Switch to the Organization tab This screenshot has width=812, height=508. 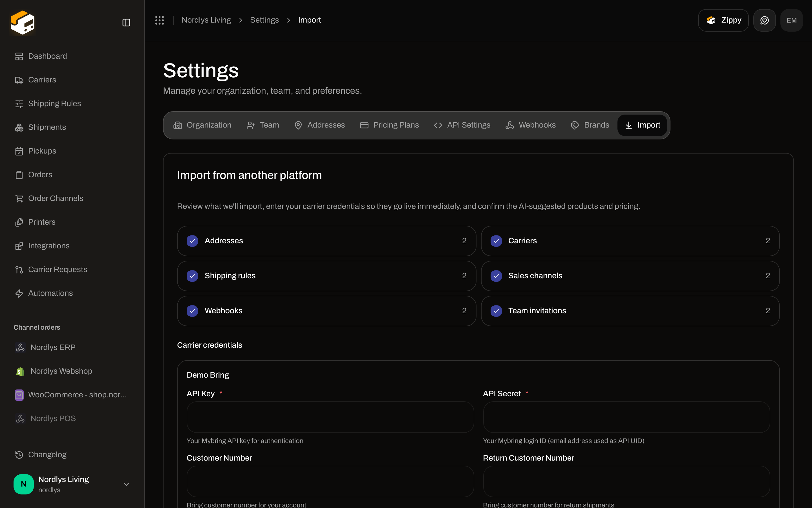202,125
